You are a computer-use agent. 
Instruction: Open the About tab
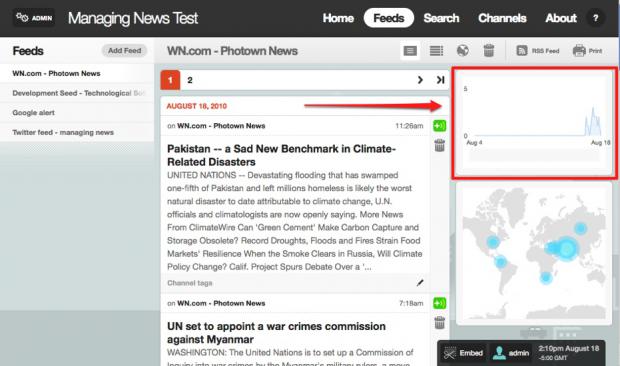pos(561,18)
